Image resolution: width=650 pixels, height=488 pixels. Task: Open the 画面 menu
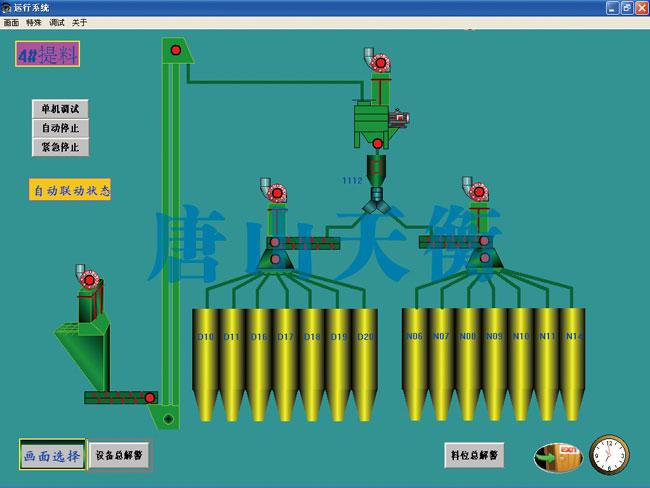(11, 22)
